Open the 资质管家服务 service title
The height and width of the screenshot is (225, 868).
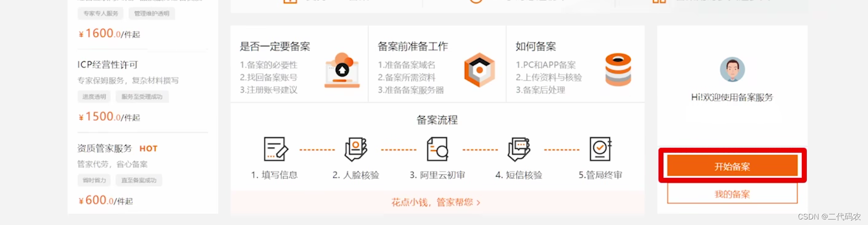click(x=104, y=148)
